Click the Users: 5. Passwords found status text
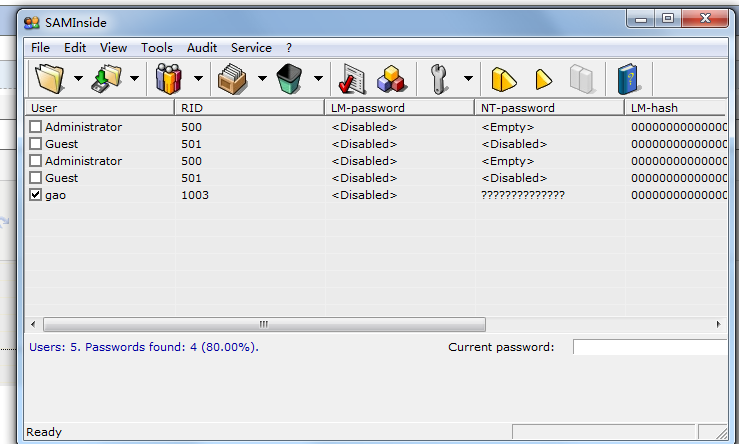The height and width of the screenshot is (444, 739). click(144, 347)
